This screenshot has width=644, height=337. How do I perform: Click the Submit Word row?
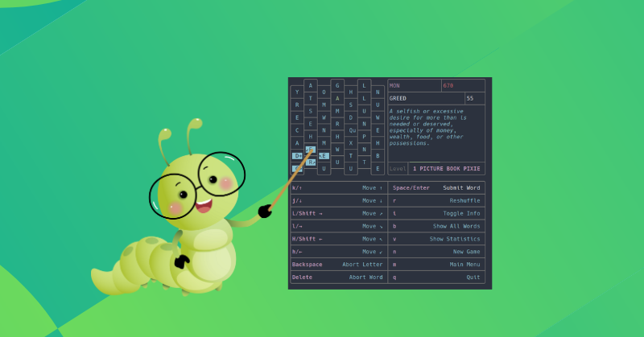pos(436,188)
